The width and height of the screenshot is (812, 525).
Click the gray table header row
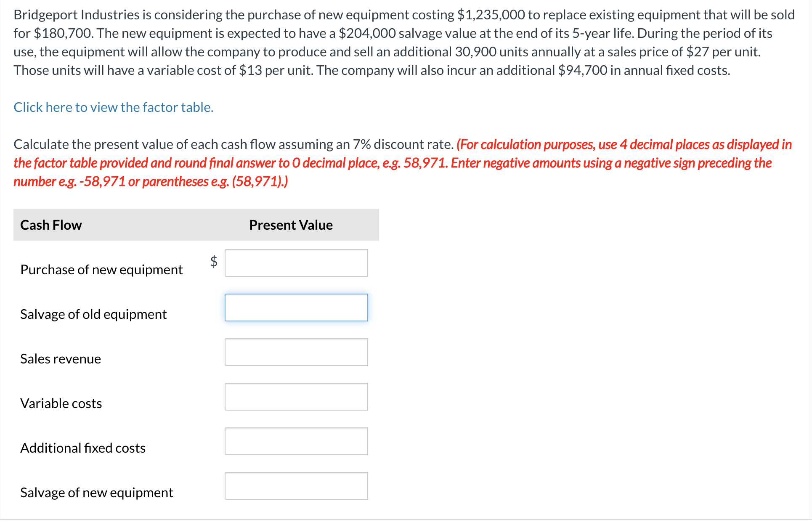point(196,225)
